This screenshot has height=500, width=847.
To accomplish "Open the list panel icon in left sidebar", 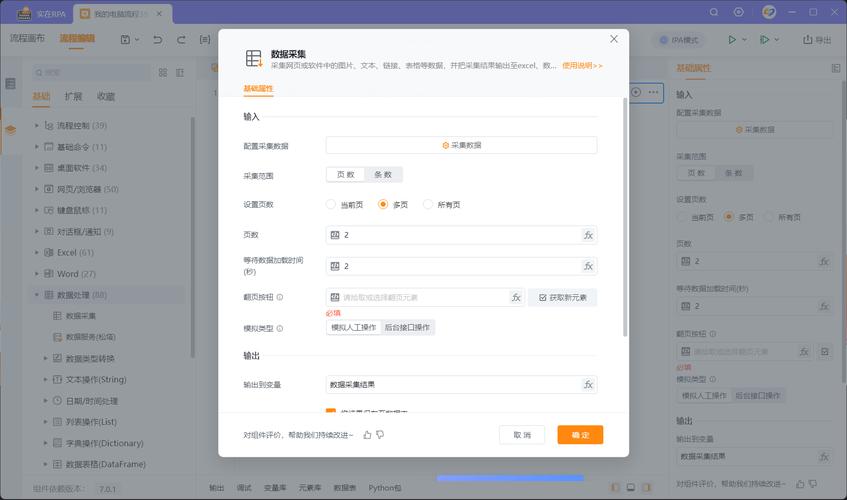I will coord(10,84).
